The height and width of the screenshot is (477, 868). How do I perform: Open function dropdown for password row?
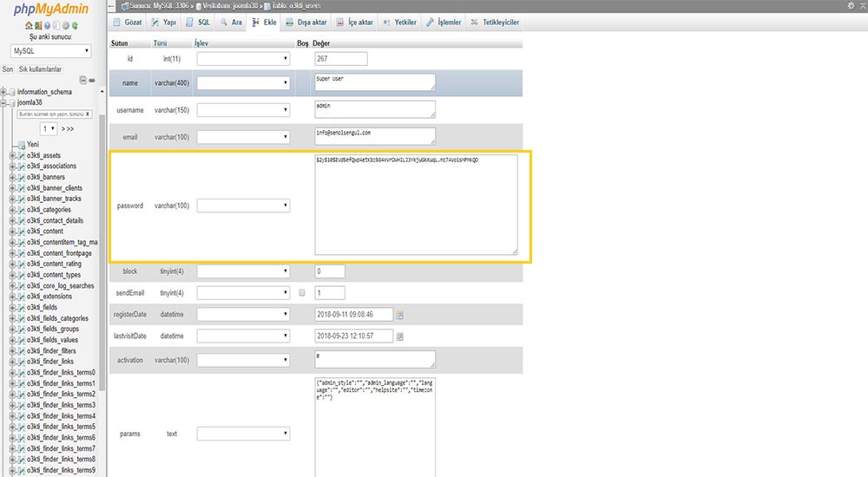coord(244,206)
